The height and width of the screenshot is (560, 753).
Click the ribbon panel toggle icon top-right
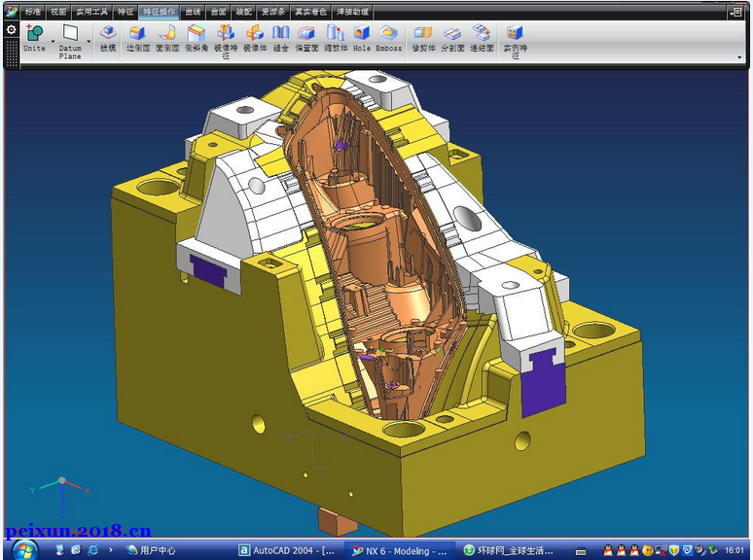[x=735, y=13]
